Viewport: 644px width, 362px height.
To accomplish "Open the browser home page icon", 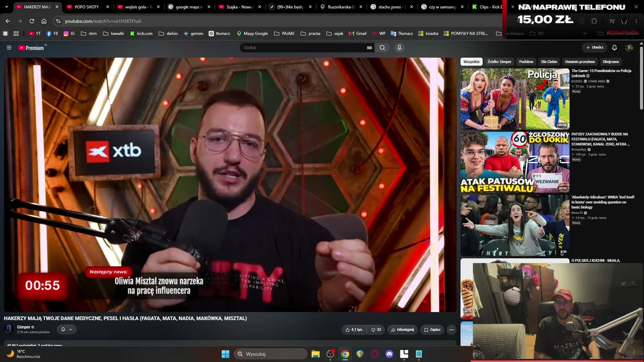I will pos(44,21).
